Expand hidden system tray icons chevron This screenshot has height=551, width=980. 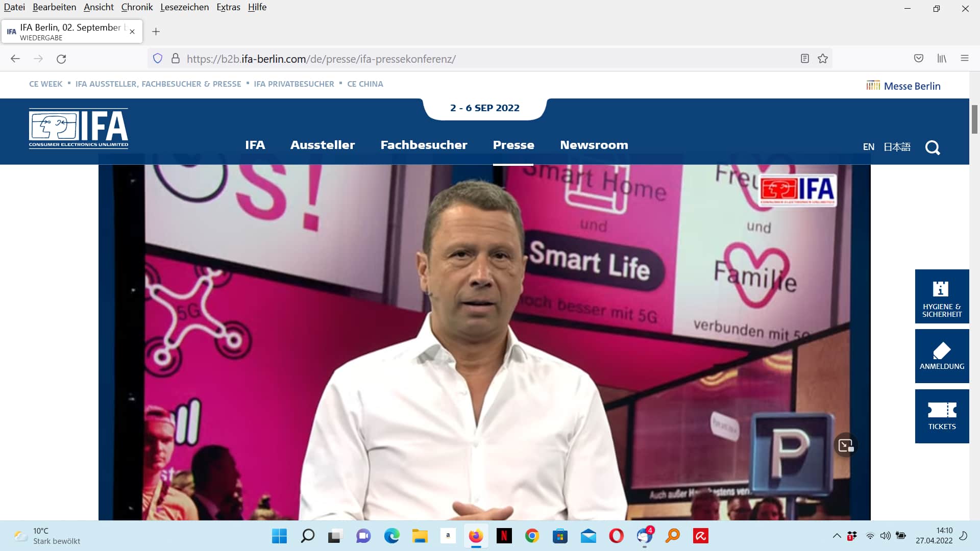click(x=837, y=536)
